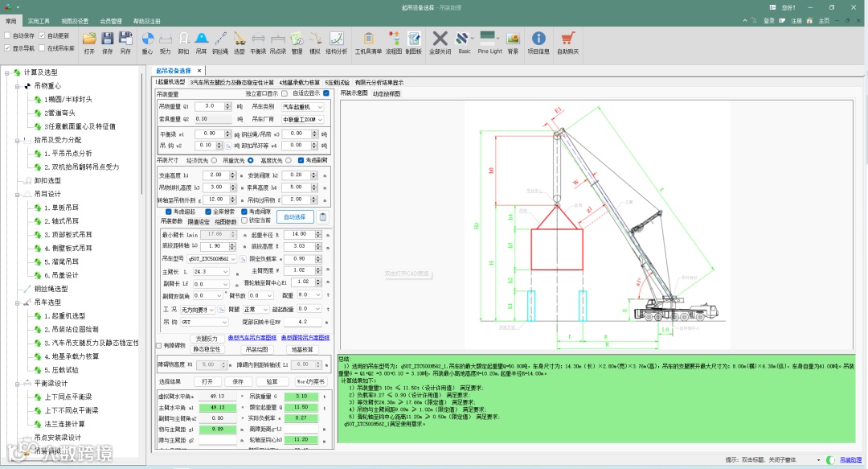This screenshot has height=469, width=868.
Task: Open the 5压载试验 tab
Action: 338,82
